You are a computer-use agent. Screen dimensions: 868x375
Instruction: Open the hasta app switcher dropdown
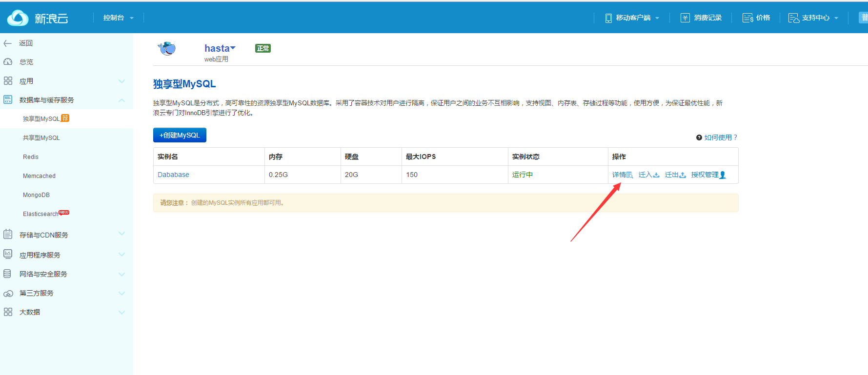tap(220, 48)
